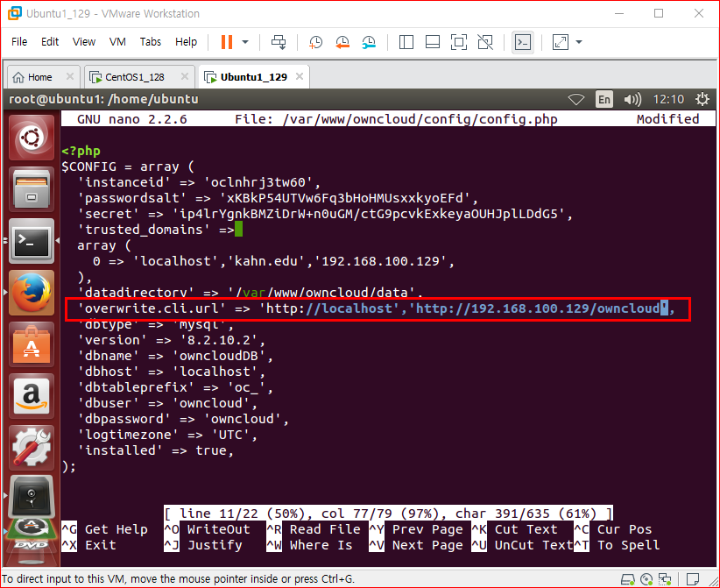Take a snapshot of this VM
Viewport: 720px width, 588px height.
tap(315, 42)
